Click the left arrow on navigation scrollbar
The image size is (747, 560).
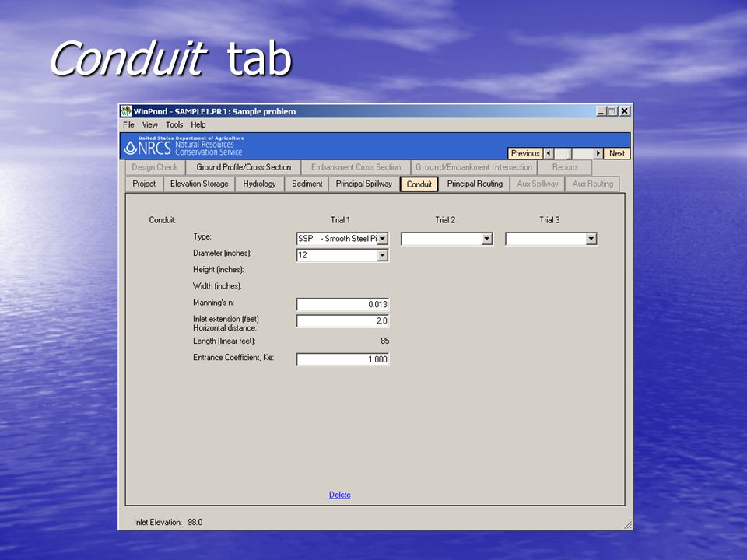(x=549, y=153)
